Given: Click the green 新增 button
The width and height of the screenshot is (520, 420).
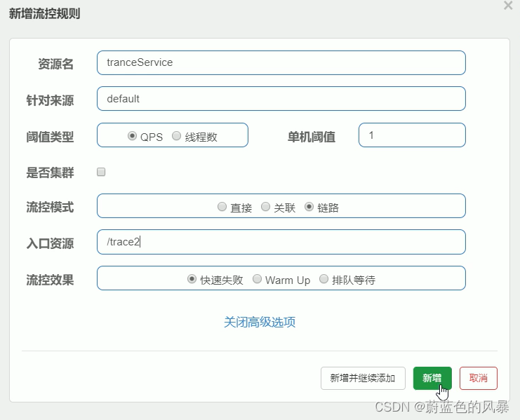Looking at the screenshot, I should 432,378.
